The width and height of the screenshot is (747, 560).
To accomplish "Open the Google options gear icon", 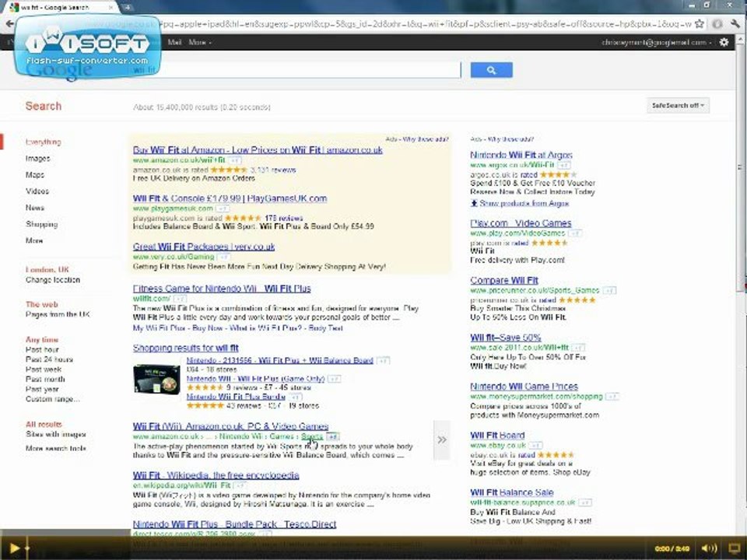I will [724, 42].
